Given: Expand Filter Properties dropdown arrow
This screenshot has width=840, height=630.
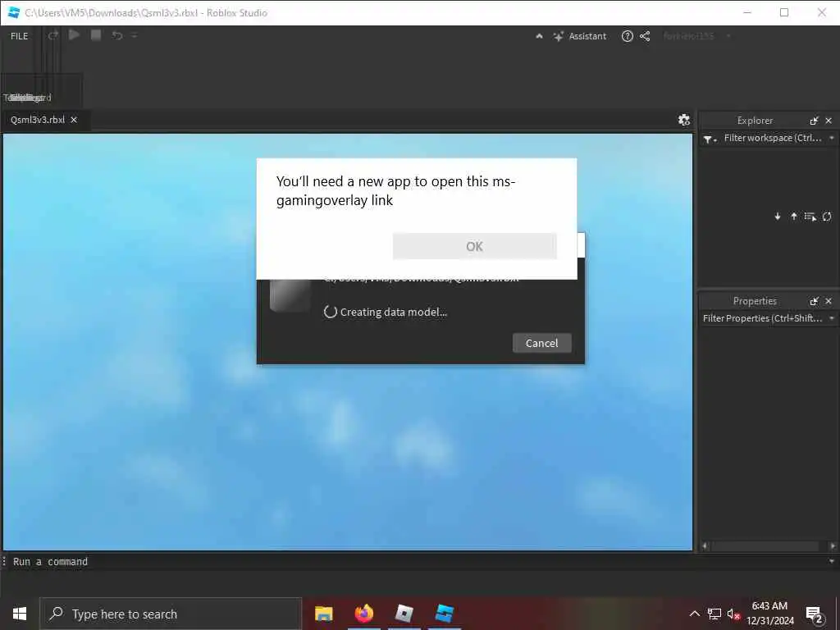Looking at the screenshot, I should coord(832,318).
